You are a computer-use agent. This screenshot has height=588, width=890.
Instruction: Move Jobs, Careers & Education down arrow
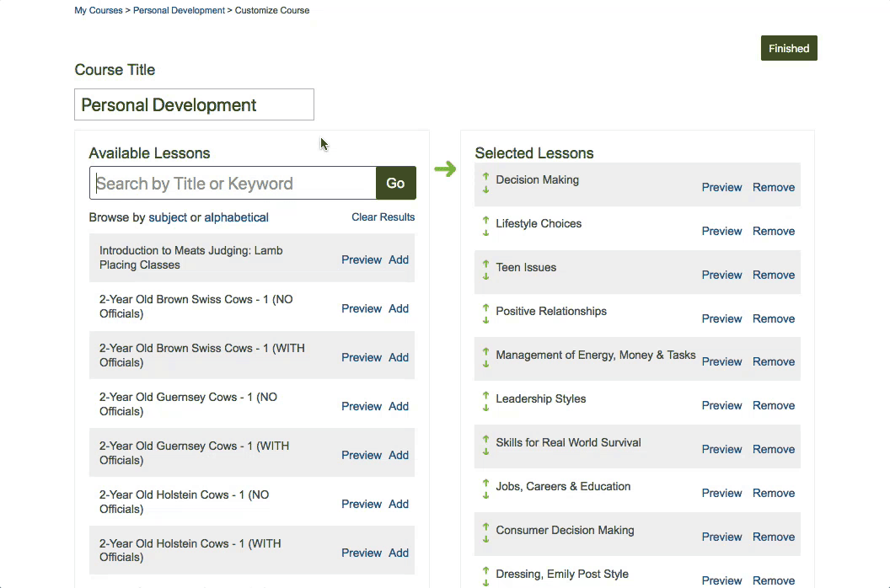pyautogui.click(x=485, y=496)
